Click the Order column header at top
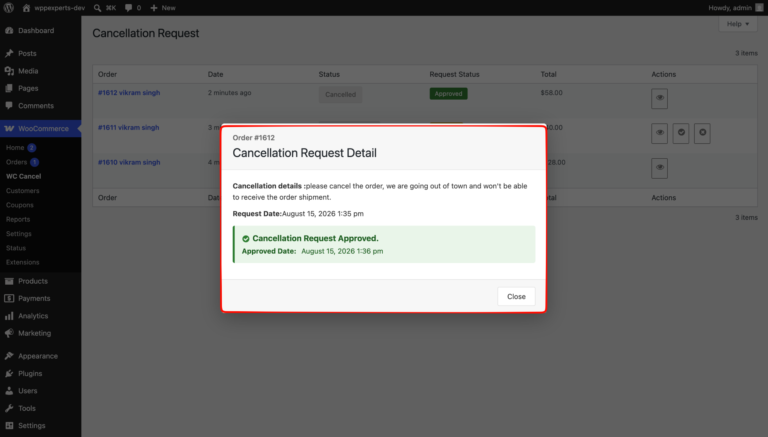Viewport: 768px width, 437px height. tap(107, 74)
